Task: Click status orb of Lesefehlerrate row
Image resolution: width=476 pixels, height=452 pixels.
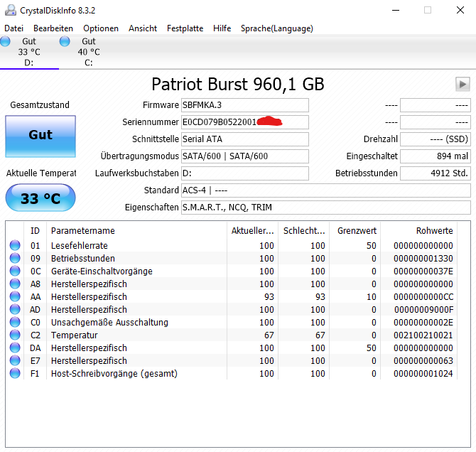Action: [x=15, y=245]
